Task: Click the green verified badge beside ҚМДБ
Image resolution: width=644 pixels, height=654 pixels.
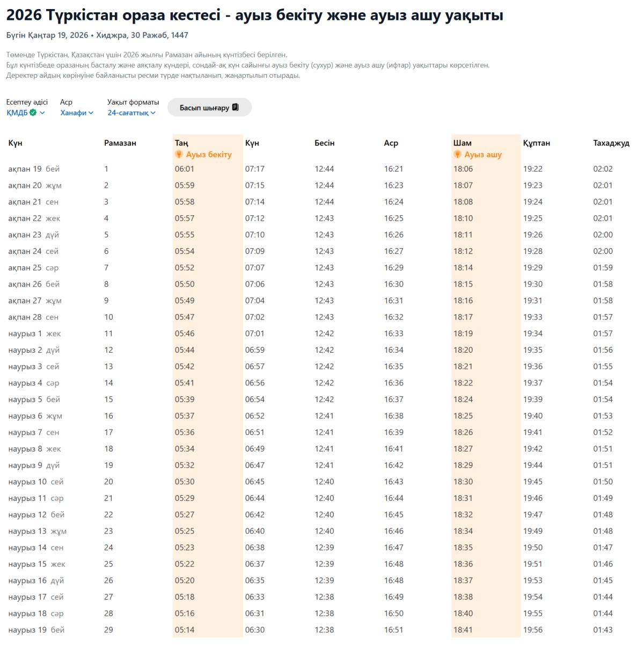Action: [x=33, y=113]
